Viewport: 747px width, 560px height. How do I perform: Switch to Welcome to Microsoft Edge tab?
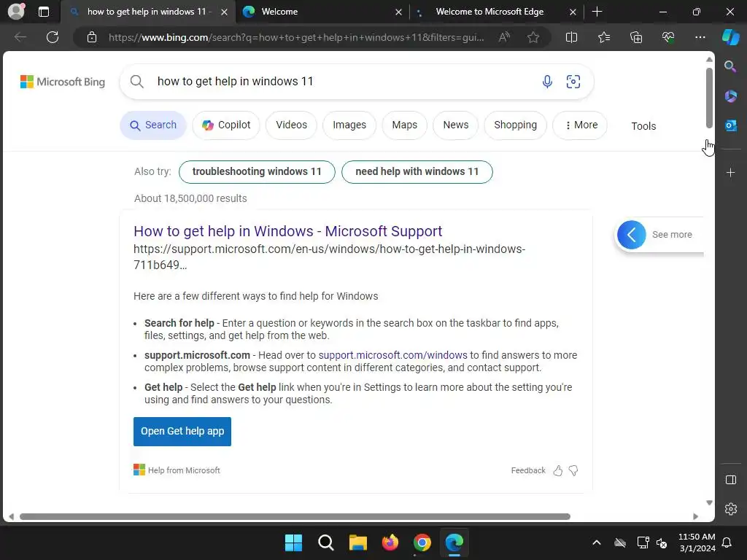(496, 12)
